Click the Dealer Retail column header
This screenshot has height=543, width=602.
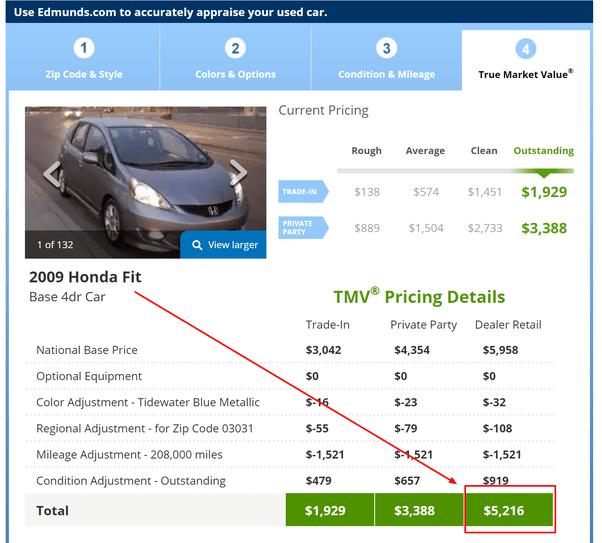point(508,325)
